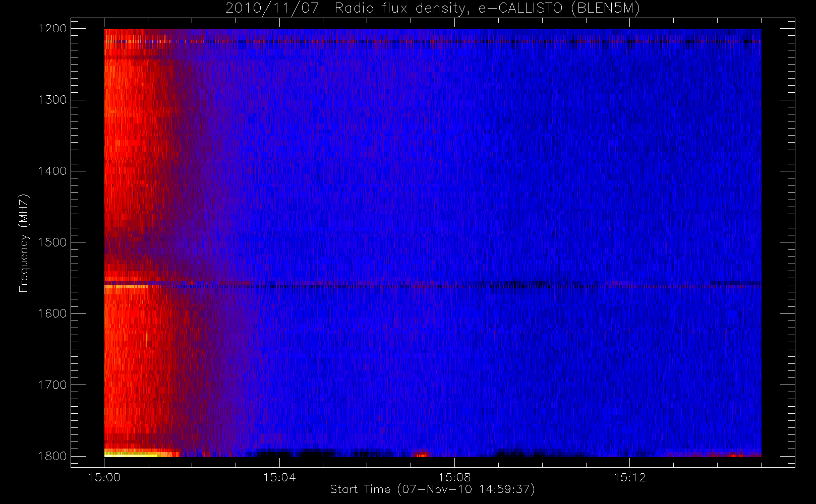
Task: Click the 1600 frequency tick label
Action: 52,313
